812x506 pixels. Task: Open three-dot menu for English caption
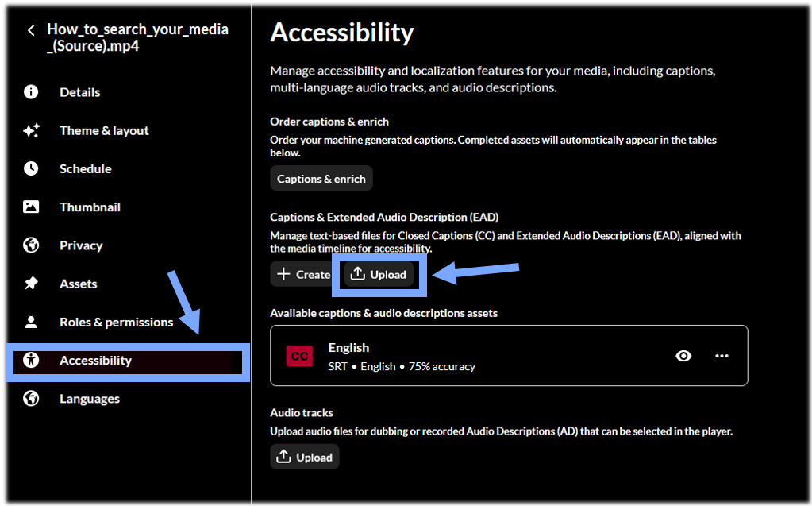coord(722,356)
